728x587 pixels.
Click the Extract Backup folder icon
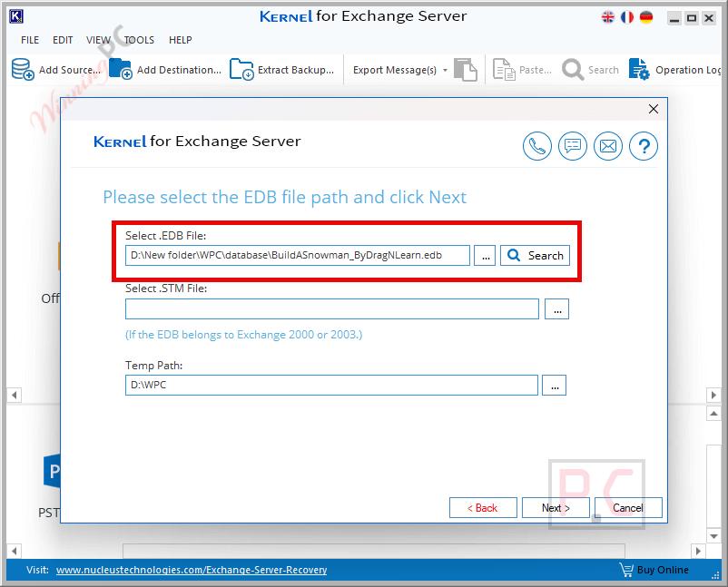(241, 69)
